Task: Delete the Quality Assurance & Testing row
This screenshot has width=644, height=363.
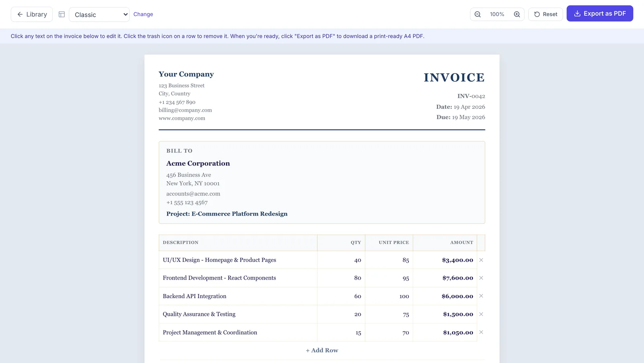Action: point(481,314)
